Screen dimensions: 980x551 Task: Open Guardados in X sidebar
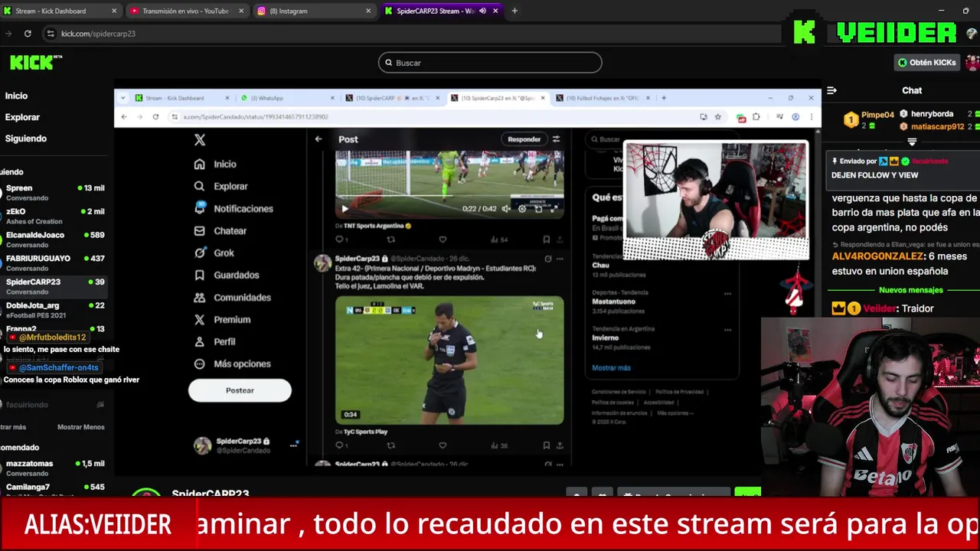coord(226,275)
